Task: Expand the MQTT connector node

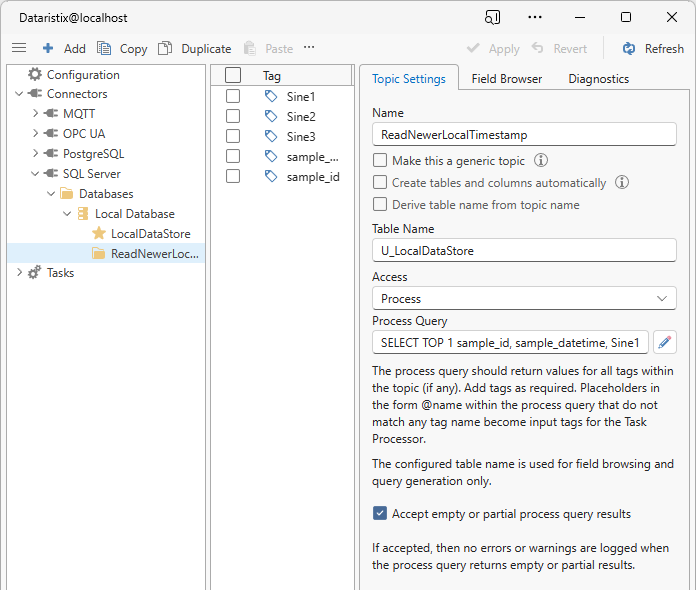Action: (x=35, y=114)
